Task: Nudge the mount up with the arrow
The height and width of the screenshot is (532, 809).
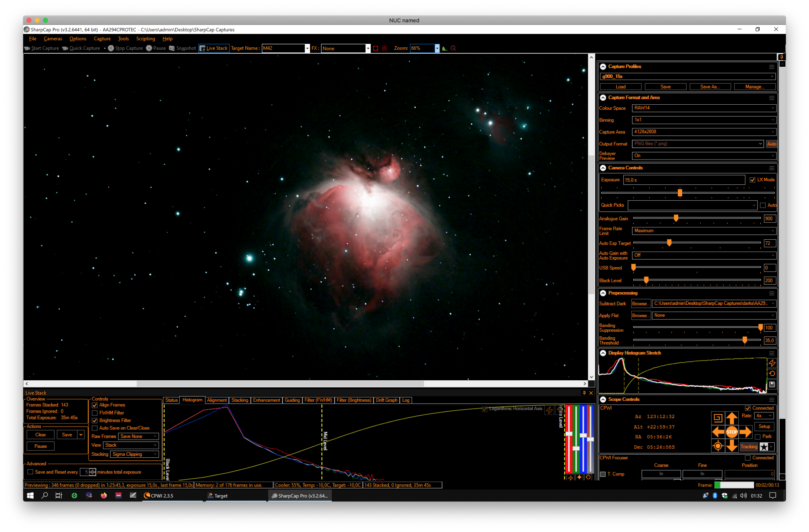Action: pos(732,418)
